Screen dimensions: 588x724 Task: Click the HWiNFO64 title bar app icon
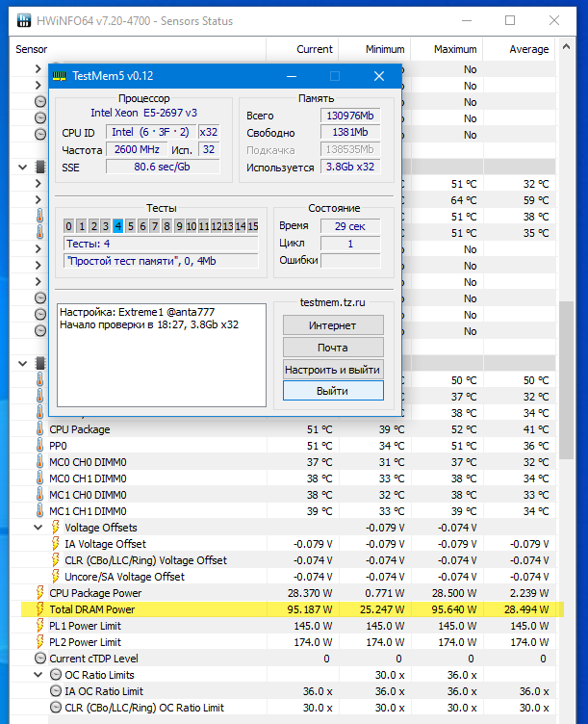(x=24, y=21)
